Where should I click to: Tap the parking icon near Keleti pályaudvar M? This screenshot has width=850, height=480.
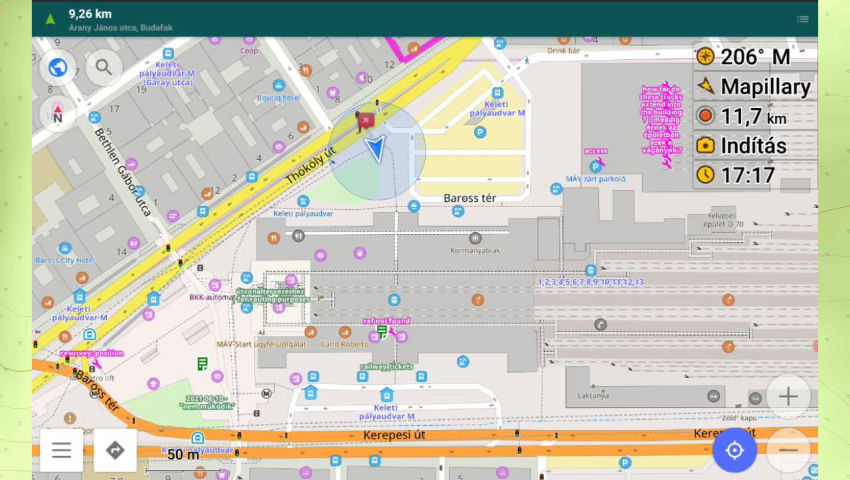[x=480, y=132]
